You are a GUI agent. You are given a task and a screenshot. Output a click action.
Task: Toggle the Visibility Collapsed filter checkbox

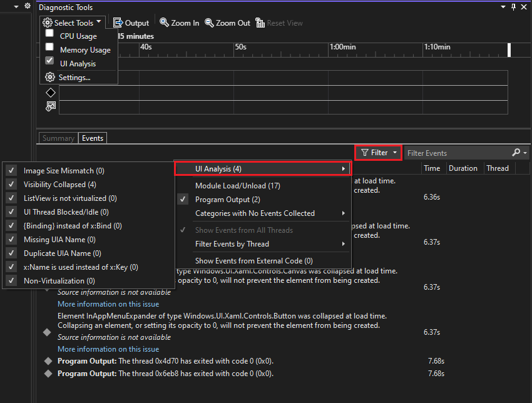[11, 184]
